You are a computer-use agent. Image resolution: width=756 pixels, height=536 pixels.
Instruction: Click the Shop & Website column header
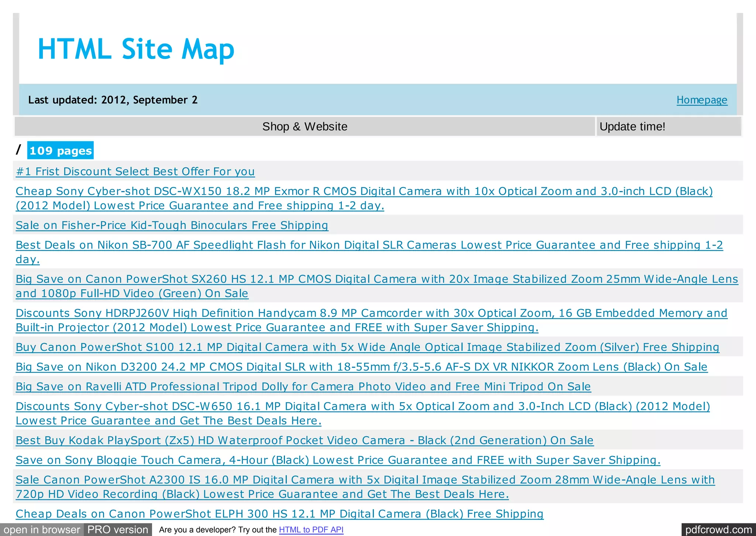[305, 127]
